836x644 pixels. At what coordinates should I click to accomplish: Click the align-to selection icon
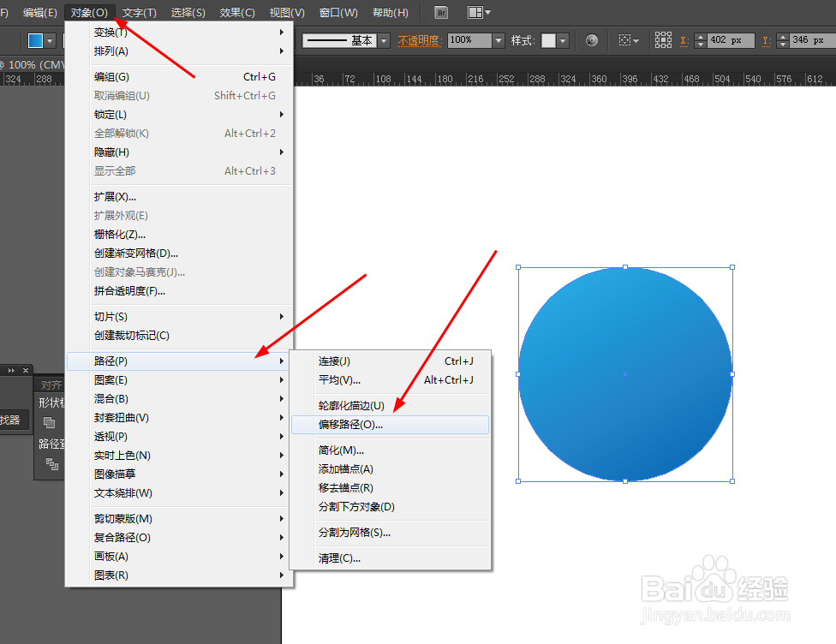[628, 40]
